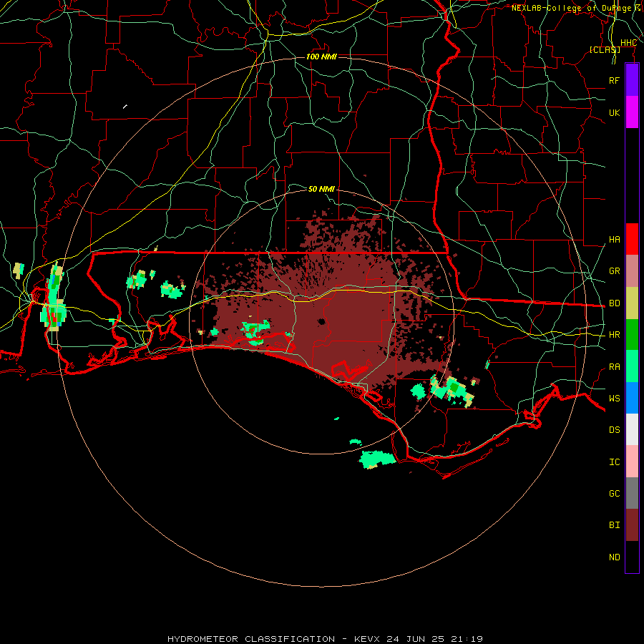Click the small black radar site hole
This screenshot has height=644, width=644.
[x=321, y=321]
